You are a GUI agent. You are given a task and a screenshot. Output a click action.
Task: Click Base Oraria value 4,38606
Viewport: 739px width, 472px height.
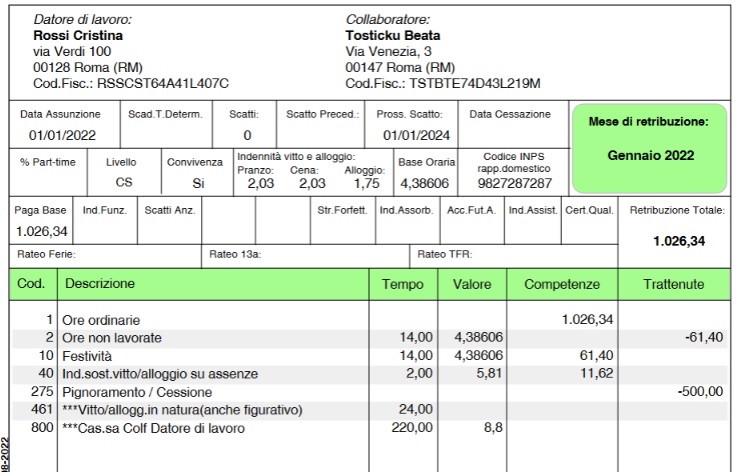[425, 183]
